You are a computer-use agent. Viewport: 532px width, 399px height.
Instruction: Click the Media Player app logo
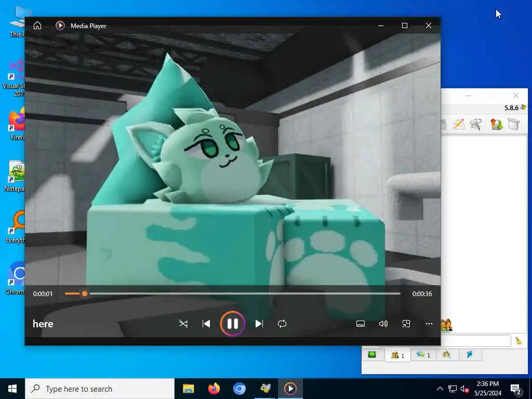pos(60,25)
